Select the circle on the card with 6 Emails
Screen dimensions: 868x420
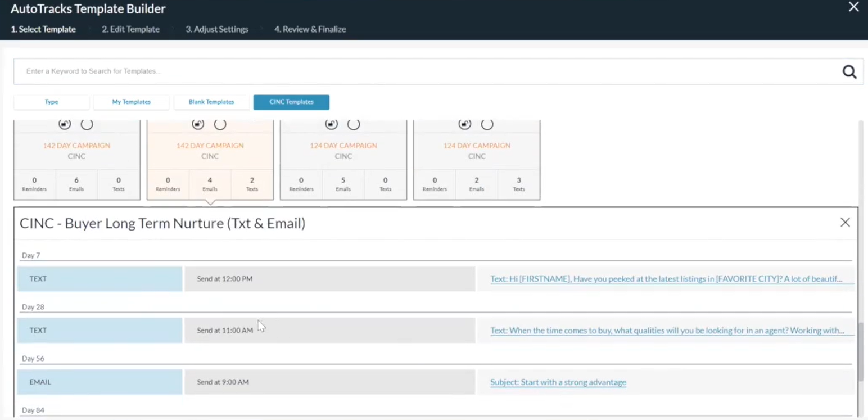(x=87, y=124)
